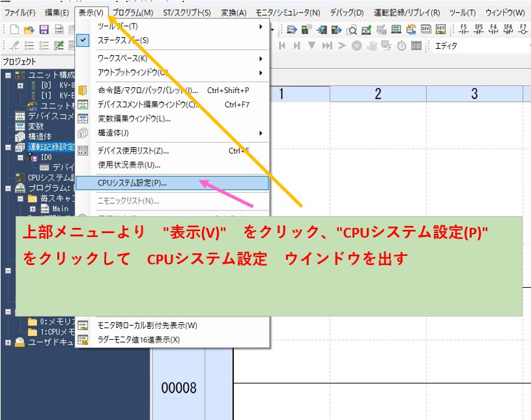
Task: Click the F7 coil insert icon
Action: [x=523, y=29]
